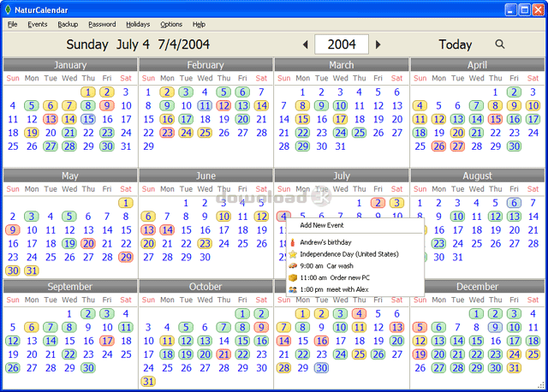Open the Holidays menu
548x392 pixels.
coord(138,24)
